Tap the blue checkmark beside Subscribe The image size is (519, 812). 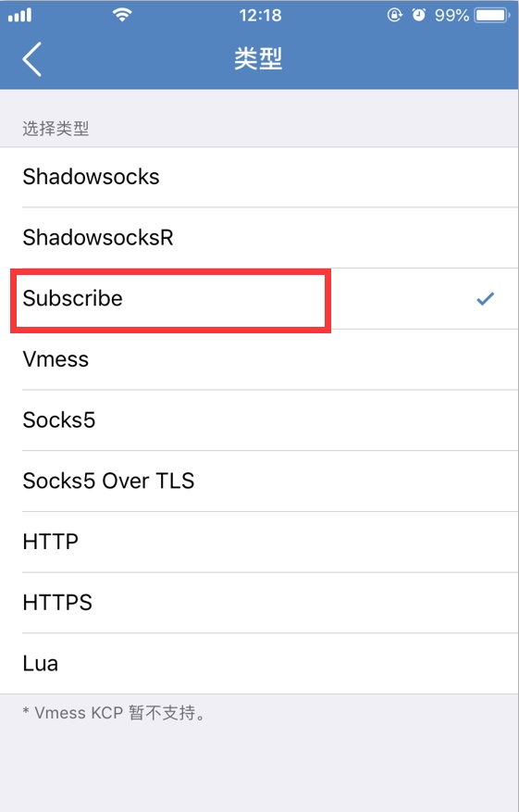tap(485, 298)
